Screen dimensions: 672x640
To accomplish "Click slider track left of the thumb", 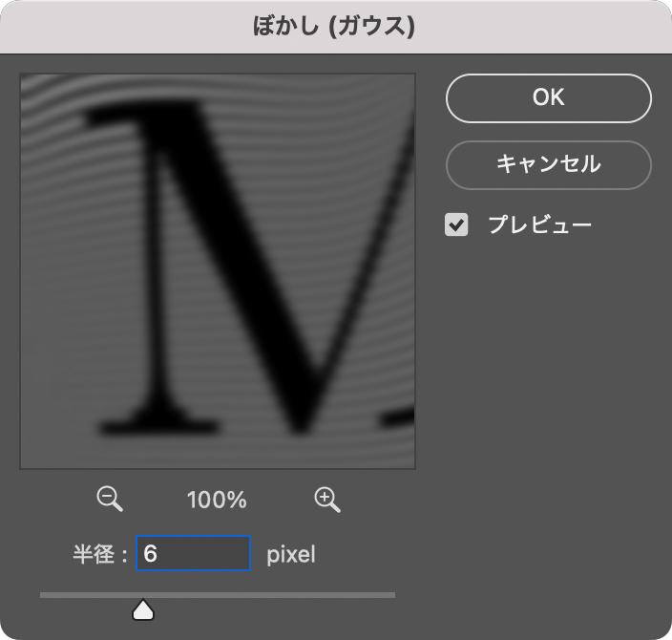I will (x=86, y=595).
